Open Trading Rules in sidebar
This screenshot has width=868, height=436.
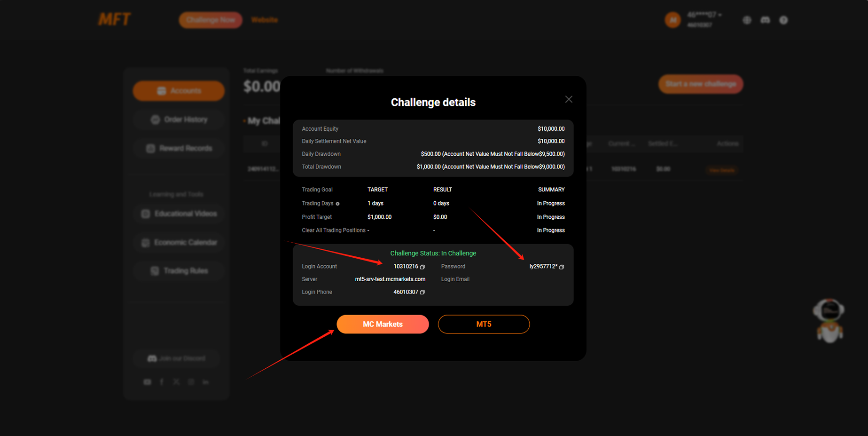pos(179,271)
